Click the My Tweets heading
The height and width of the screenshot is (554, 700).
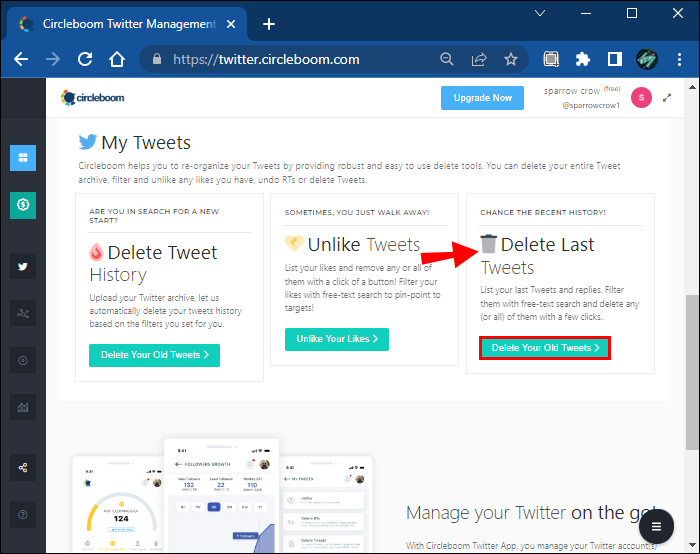(135, 143)
